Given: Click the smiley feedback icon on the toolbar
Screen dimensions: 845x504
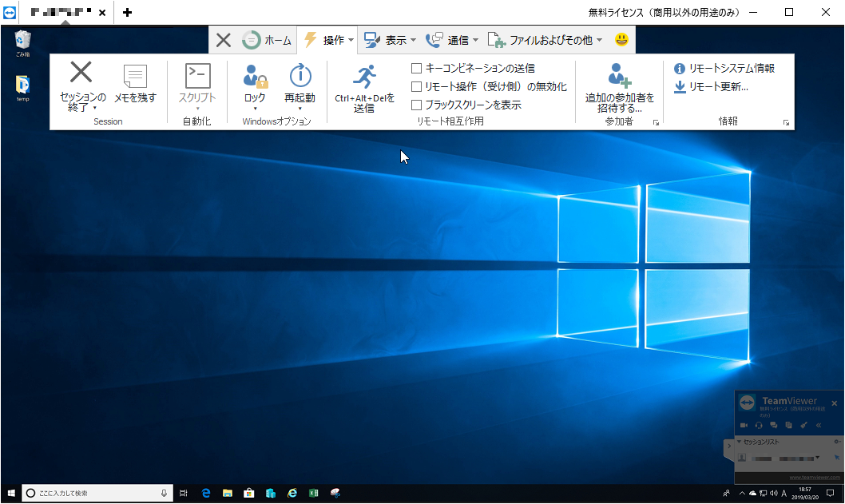Looking at the screenshot, I should 621,39.
